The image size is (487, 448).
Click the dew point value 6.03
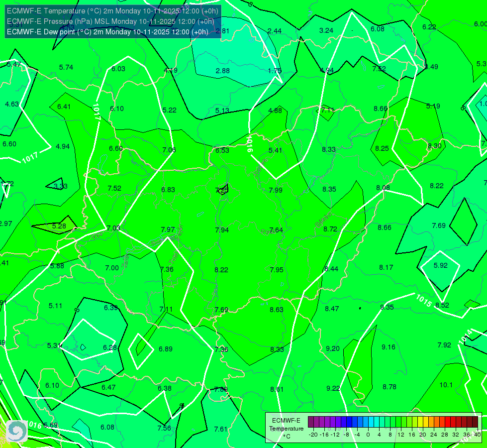[118, 69]
